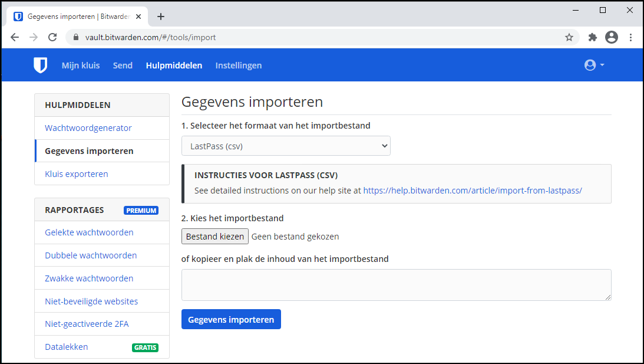This screenshot has height=364, width=644.
Task: Click the browser forward arrow
Action: (34, 37)
